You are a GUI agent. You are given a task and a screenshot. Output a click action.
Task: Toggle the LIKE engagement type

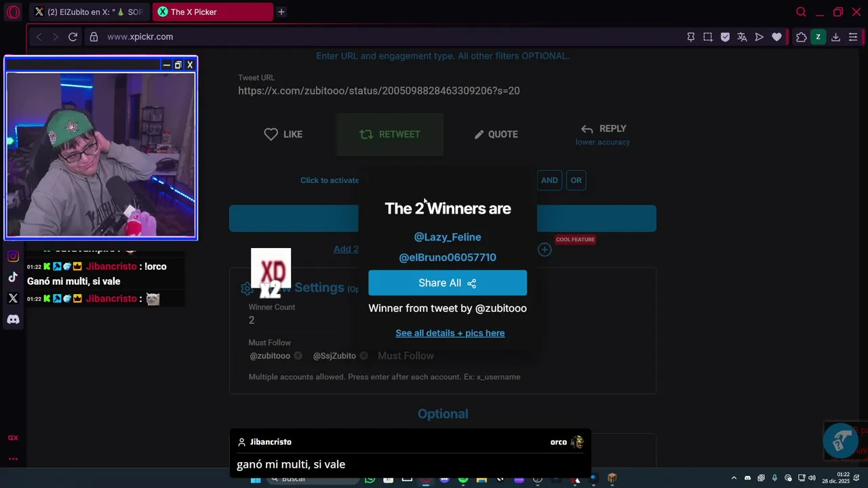tap(283, 134)
